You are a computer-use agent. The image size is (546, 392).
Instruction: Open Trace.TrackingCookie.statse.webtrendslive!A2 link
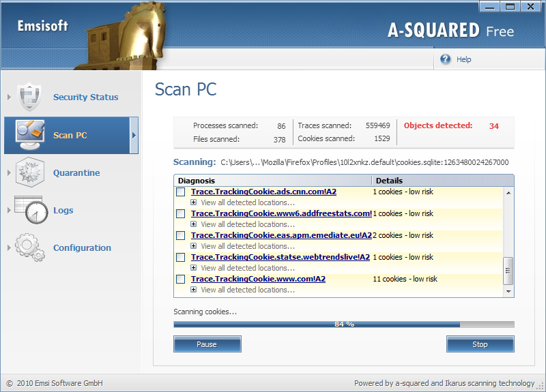pos(281,257)
